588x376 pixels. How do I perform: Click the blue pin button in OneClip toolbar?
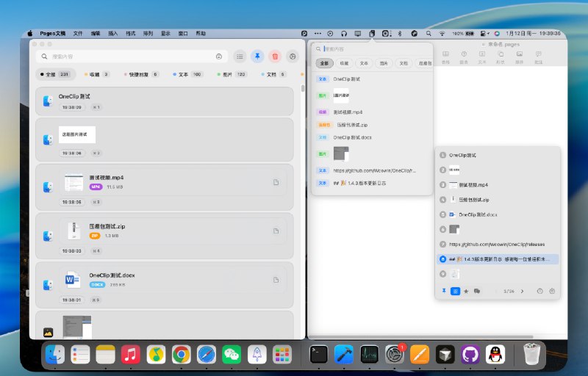tap(257, 56)
